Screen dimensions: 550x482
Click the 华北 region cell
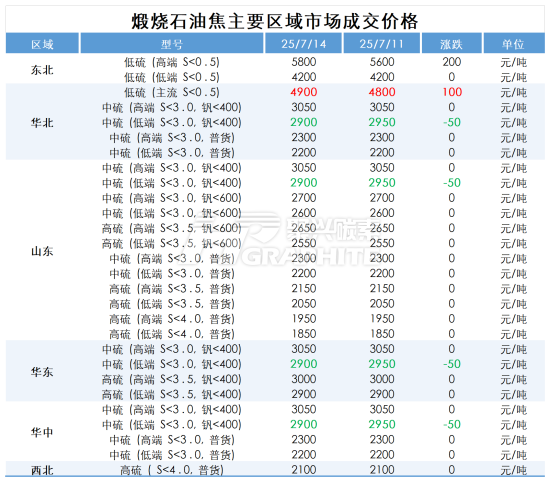click(x=42, y=123)
